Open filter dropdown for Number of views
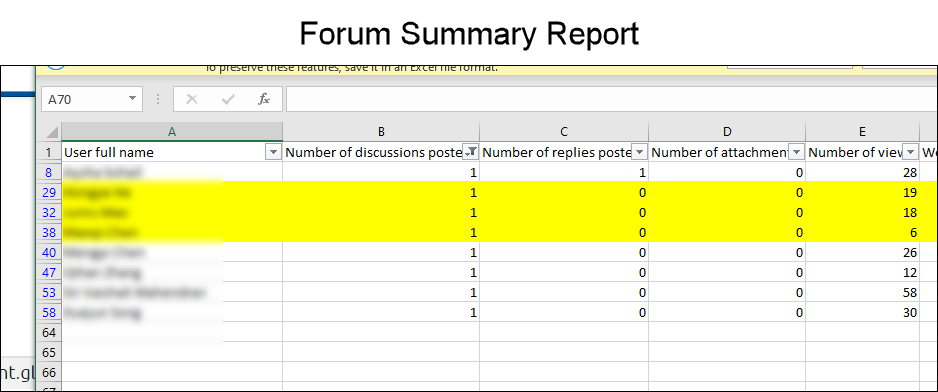Screen dimensions: 938x392 (x=910, y=153)
